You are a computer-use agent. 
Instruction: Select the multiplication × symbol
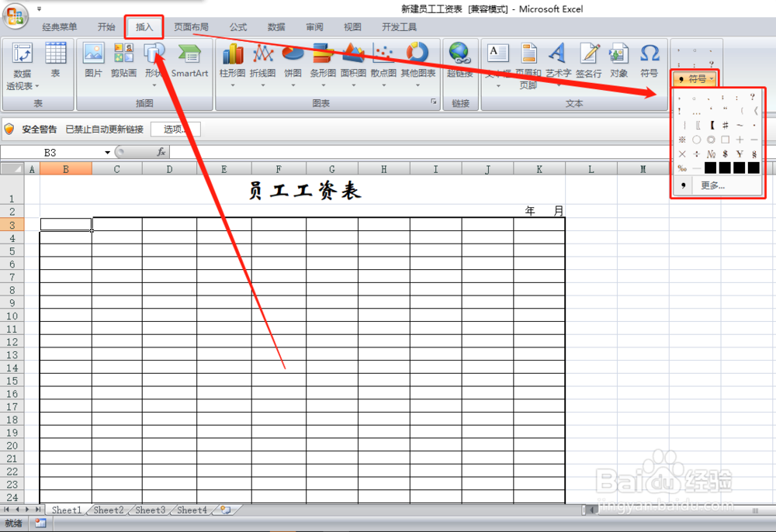click(x=682, y=154)
